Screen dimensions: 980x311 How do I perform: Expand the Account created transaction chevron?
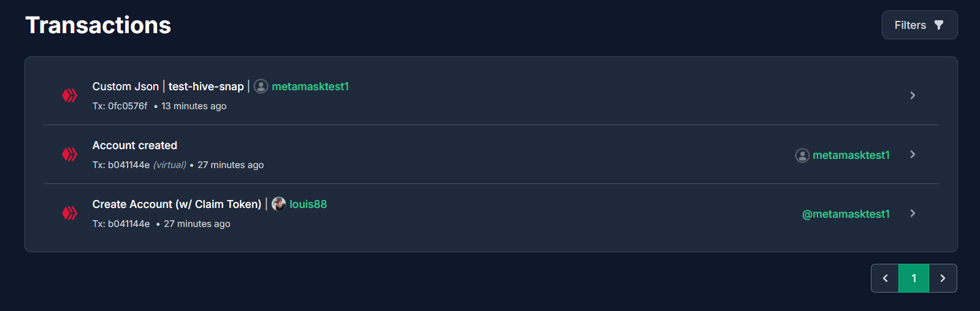pos(913,154)
